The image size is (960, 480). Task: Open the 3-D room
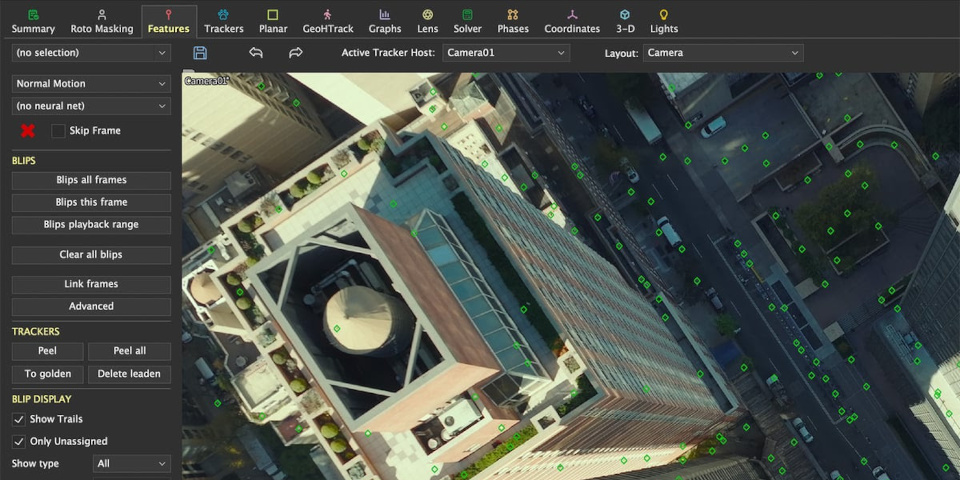624,21
